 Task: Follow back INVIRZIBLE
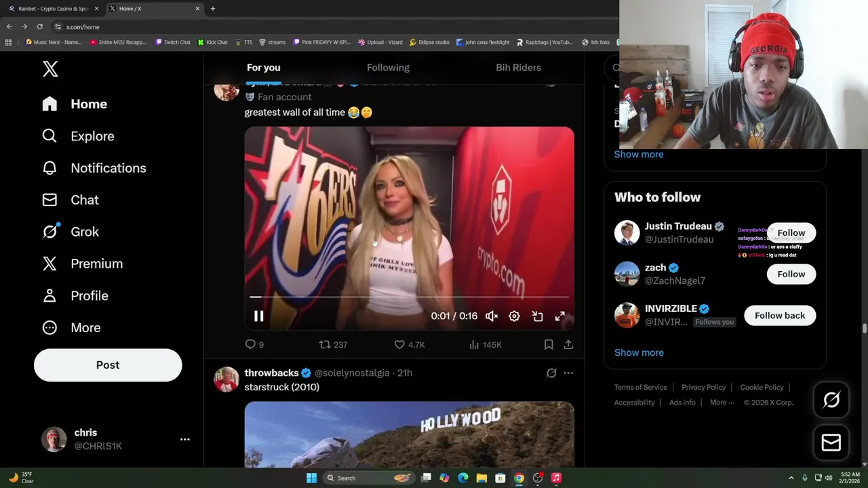point(780,315)
